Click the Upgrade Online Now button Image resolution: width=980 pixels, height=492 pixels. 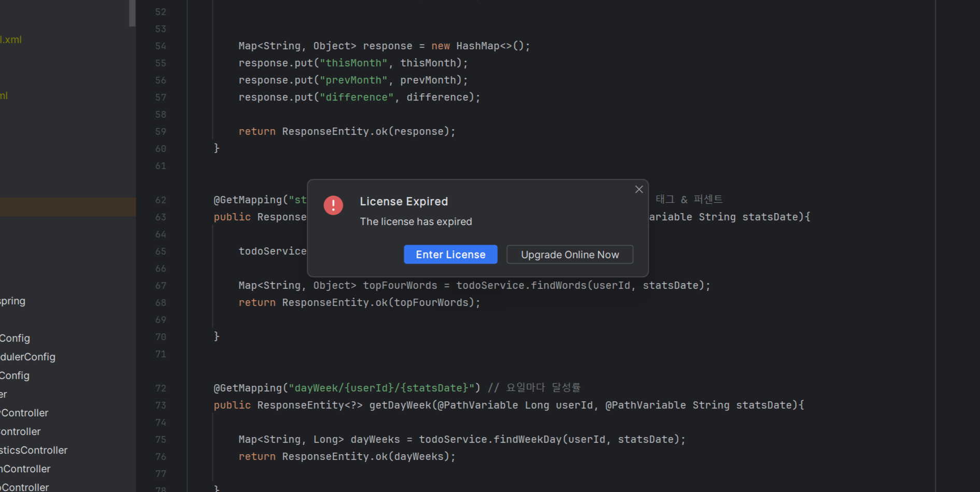570,255
